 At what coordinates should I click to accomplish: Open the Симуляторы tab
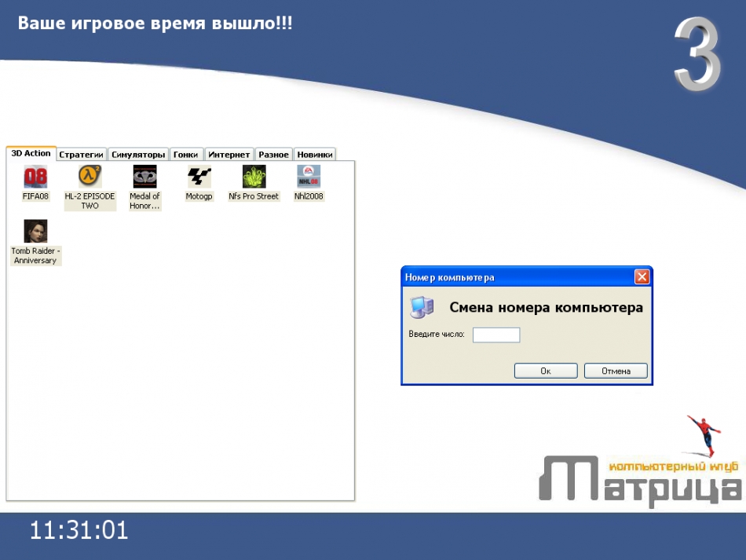[x=138, y=155]
